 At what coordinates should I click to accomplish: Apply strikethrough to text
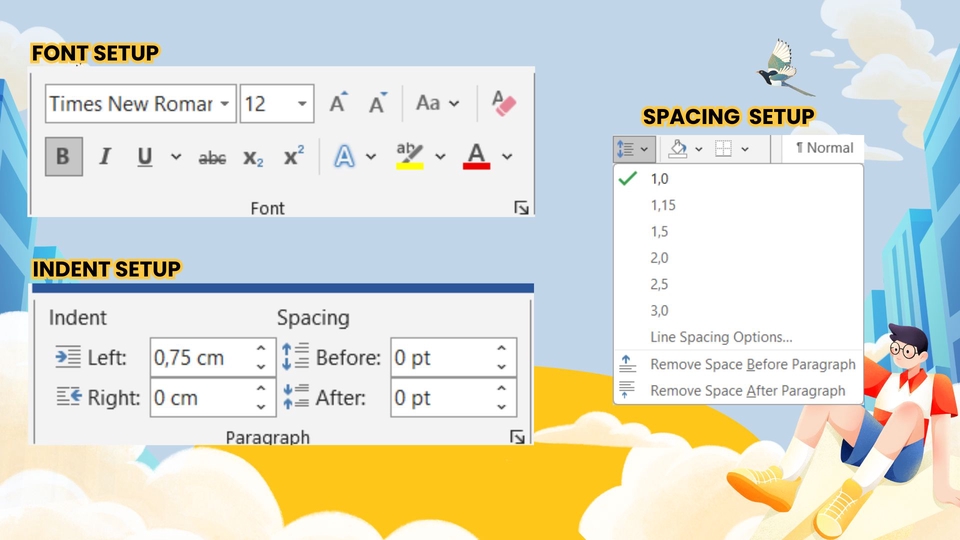click(212, 157)
